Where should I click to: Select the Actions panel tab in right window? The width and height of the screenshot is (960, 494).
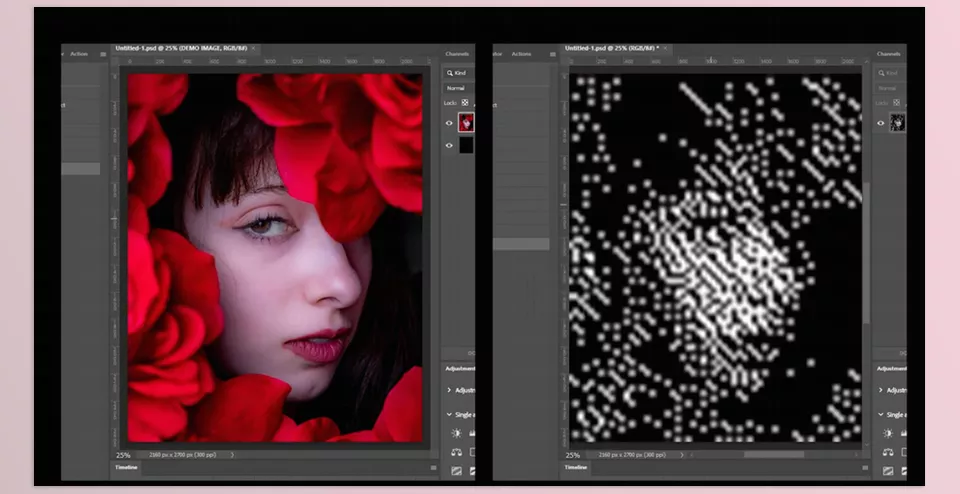click(521, 54)
